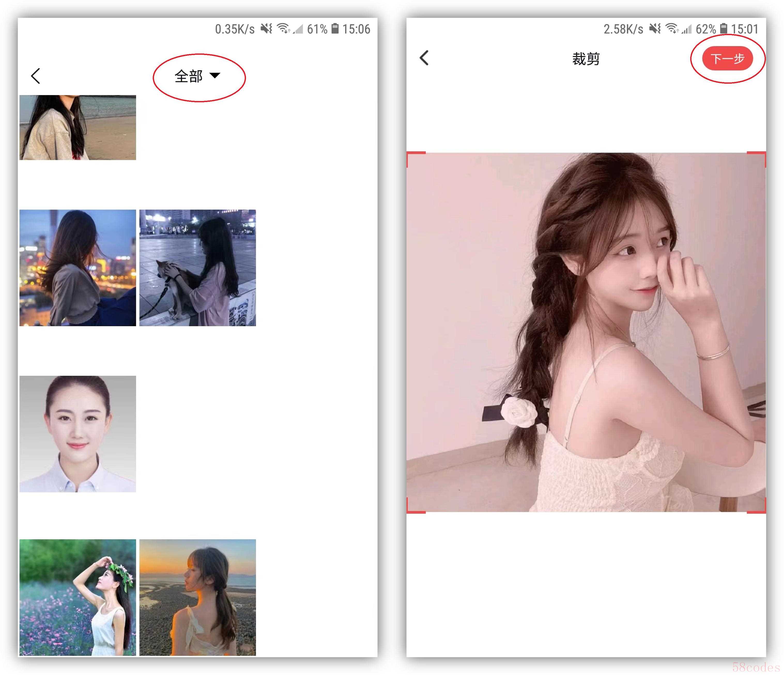Go back from the 裁剪 crop screen
The width and height of the screenshot is (784, 675).
424,58
